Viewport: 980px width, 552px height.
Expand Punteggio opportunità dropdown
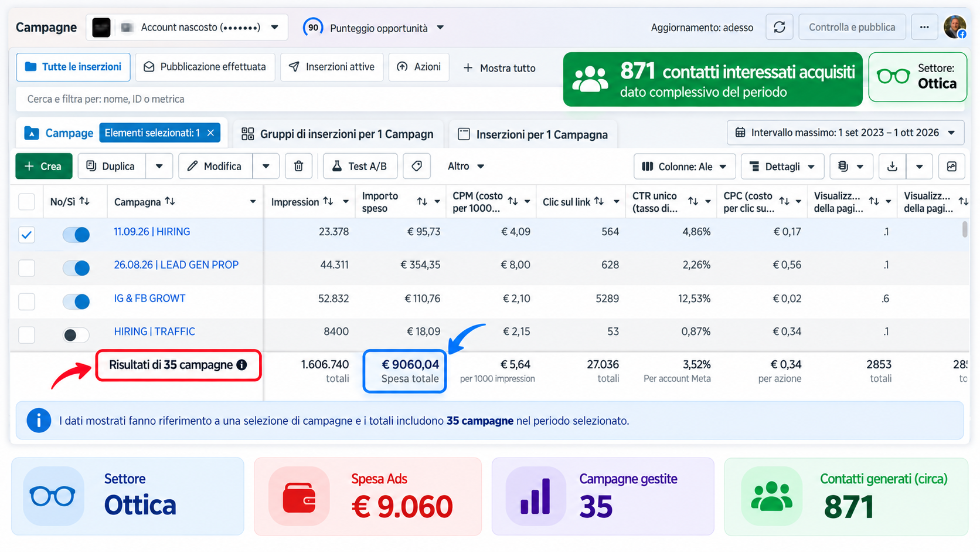click(440, 28)
